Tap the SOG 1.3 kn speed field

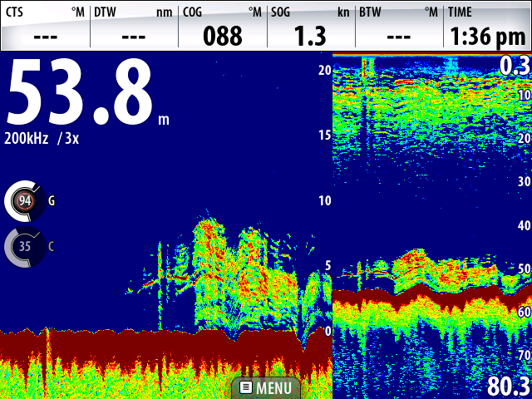click(311, 26)
